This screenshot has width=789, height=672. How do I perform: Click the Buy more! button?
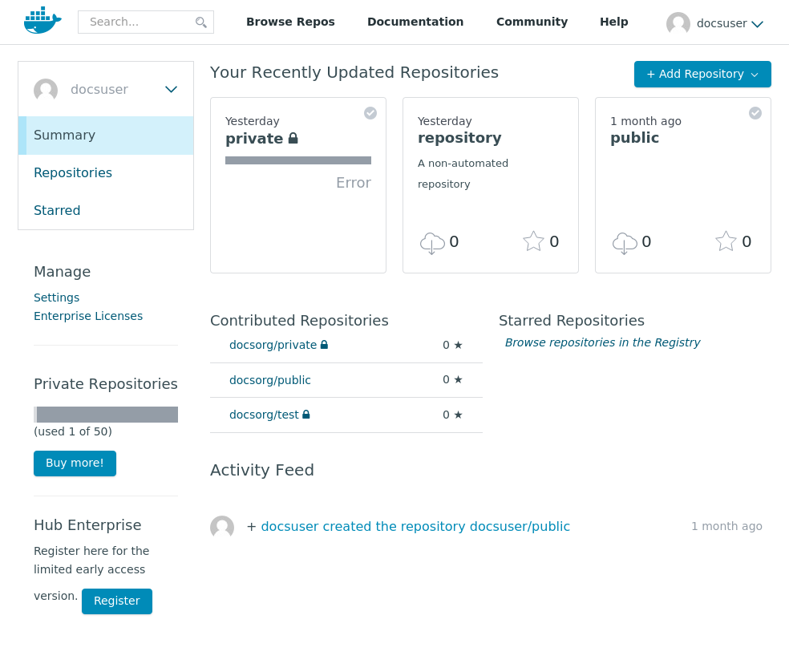(75, 463)
